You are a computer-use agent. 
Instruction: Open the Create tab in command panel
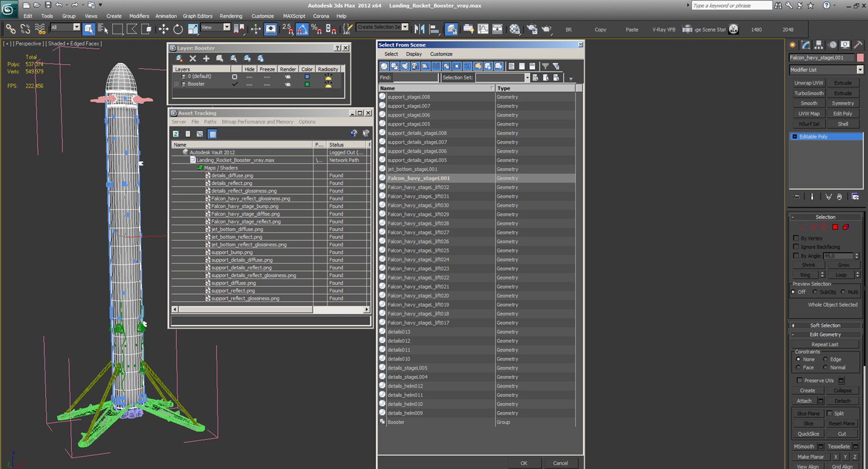point(793,45)
